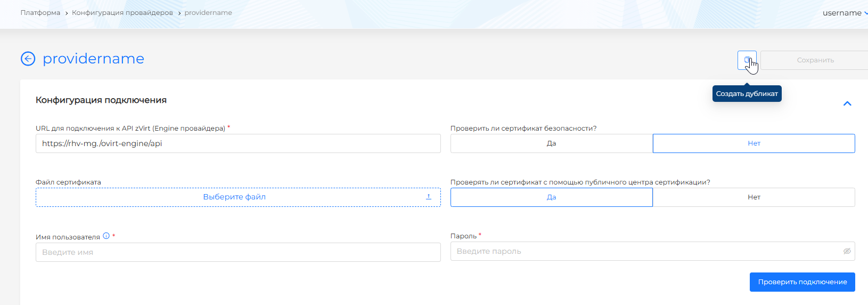Click info icon beside Имя пользователя label
Image resolution: width=868 pixels, height=305 pixels.
(107, 236)
